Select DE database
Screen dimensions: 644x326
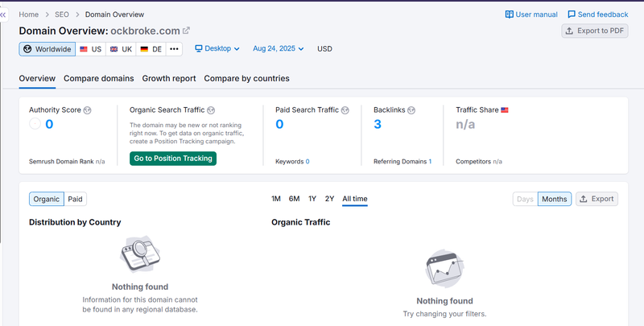coord(151,49)
